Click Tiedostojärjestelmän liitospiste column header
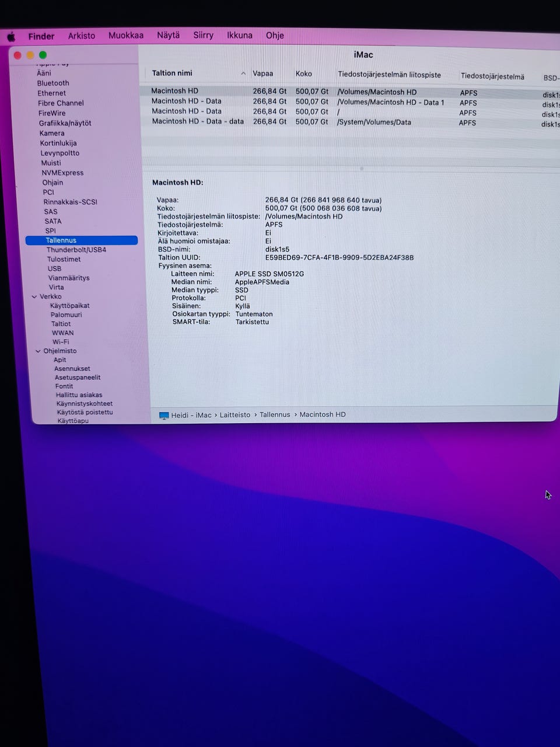The width and height of the screenshot is (560, 747). (x=390, y=75)
